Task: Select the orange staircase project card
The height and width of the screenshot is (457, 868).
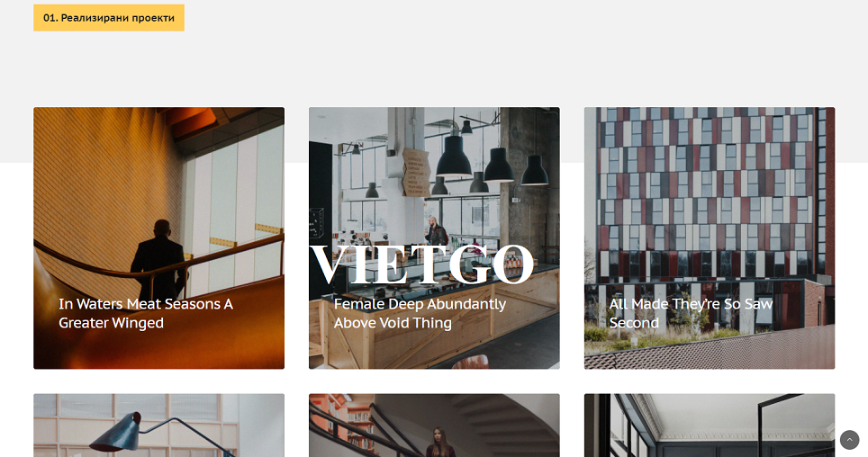Action: point(158,237)
